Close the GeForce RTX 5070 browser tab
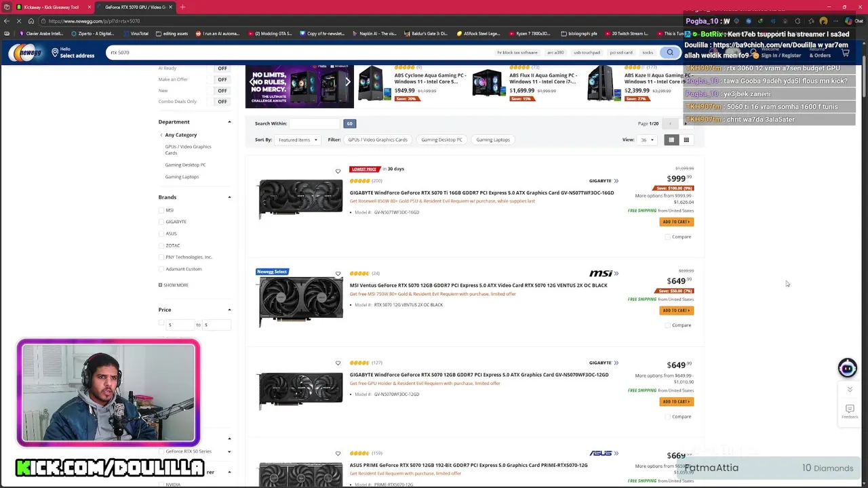This screenshot has width=868, height=488. click(170, 7)
